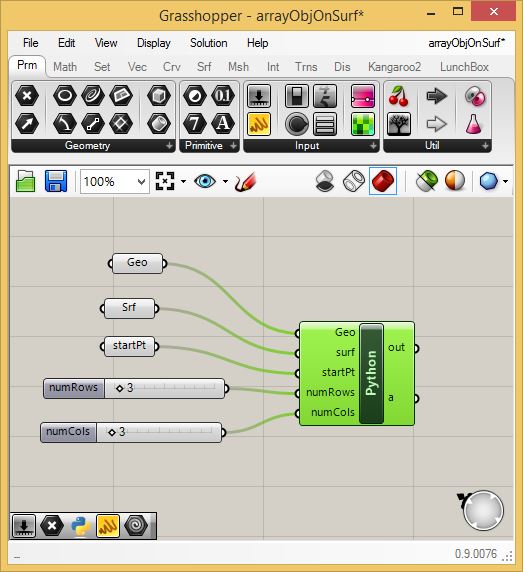Viewport: 523px width, 572px height.
Task: Expand the Primitive panel
Action: (233, 146)
